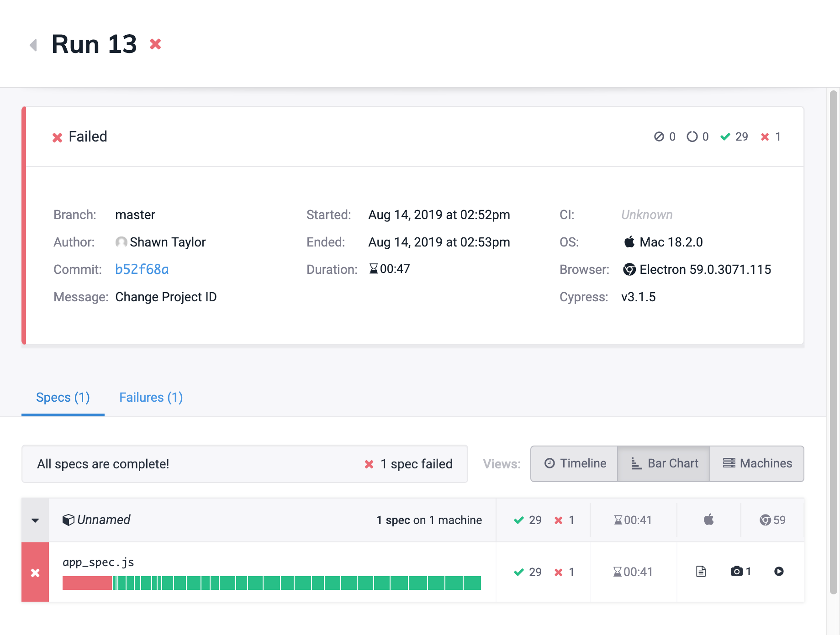Play the spec video recording

(779, 571)
